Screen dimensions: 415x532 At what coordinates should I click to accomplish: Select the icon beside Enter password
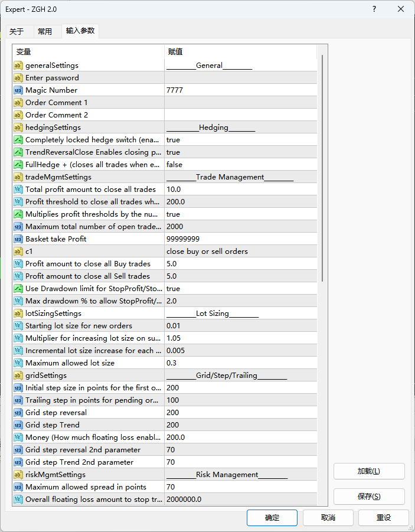point(18,78)
